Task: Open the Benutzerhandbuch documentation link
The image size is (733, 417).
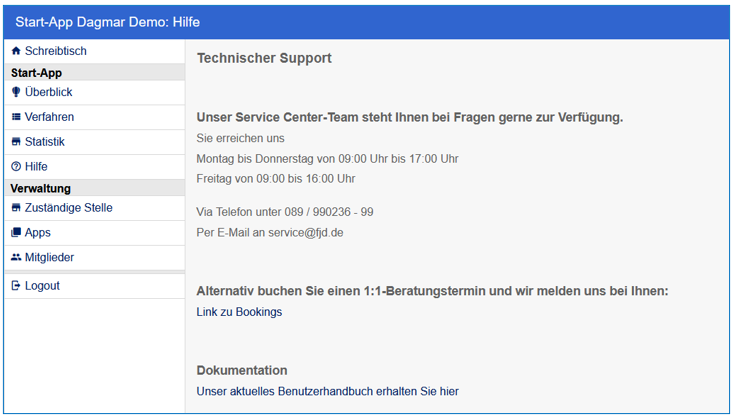Action: coord(327,391)
